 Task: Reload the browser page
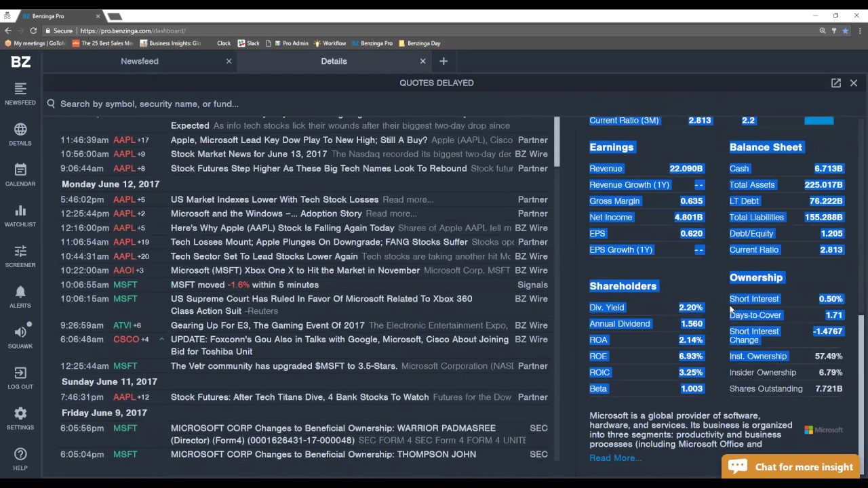point(33,30)
